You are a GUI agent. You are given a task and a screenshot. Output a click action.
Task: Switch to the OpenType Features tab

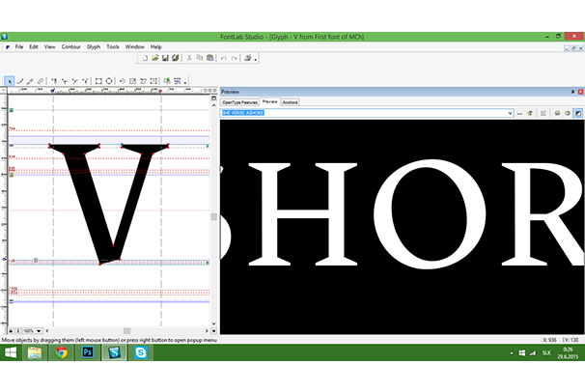point(239,101)
